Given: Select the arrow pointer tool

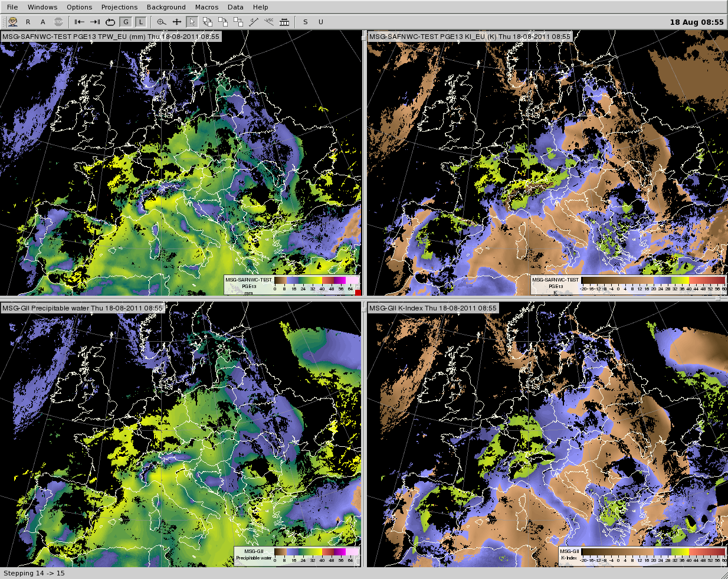Looking at the screenshot, I should 192,22.
